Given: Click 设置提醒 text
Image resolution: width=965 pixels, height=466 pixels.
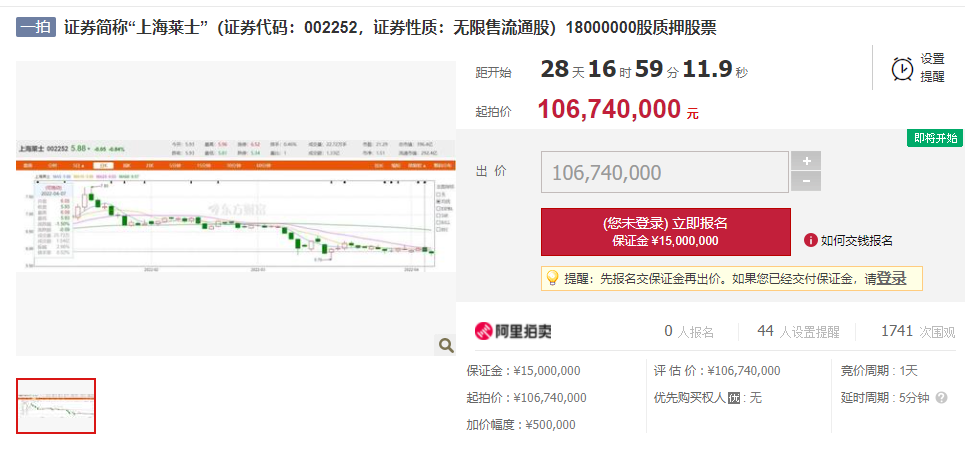Looking at the screenshot, I should point(932,68).
